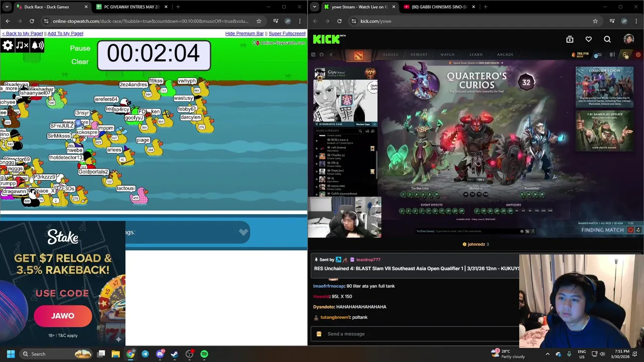Open Kick browse/following video icon
The image size is (644, 362).
click(x=570, y=39)
